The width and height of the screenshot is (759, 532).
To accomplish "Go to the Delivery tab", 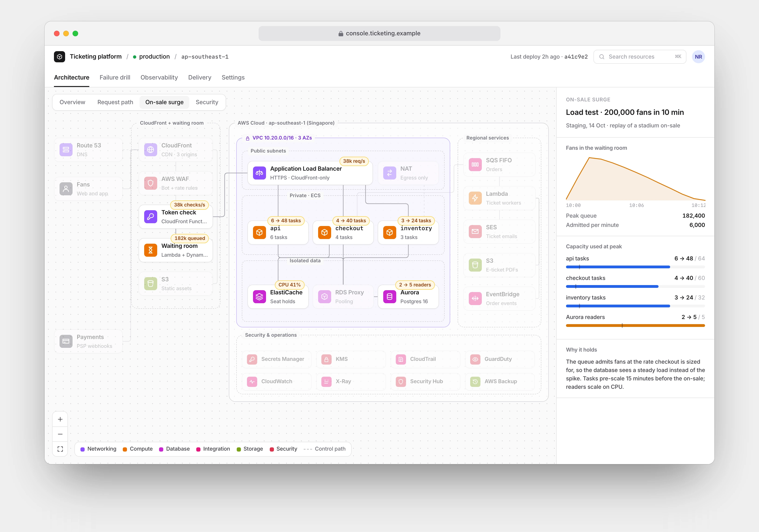I will pyautogui.click(x=200, y=77).
